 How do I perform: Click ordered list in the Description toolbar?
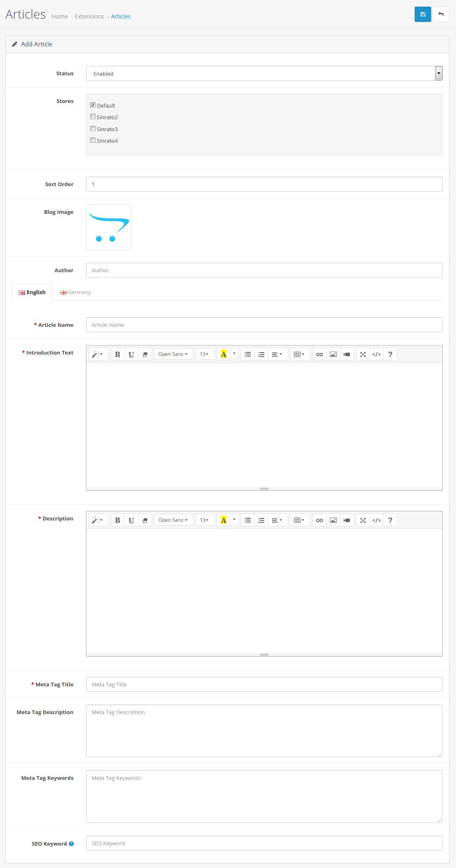click(261, 520)
